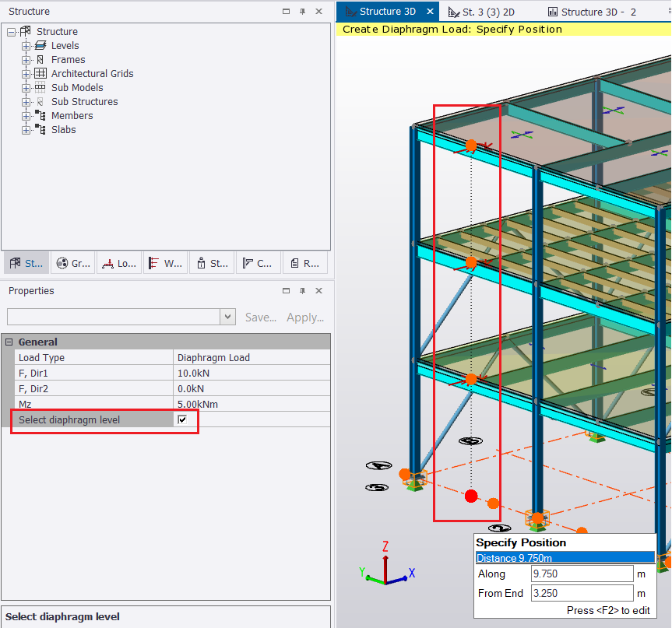Image resolution: width=672 pixels, height=628 pixels.
Task: Expand the Members tree node
Action: tap(26, 116)
